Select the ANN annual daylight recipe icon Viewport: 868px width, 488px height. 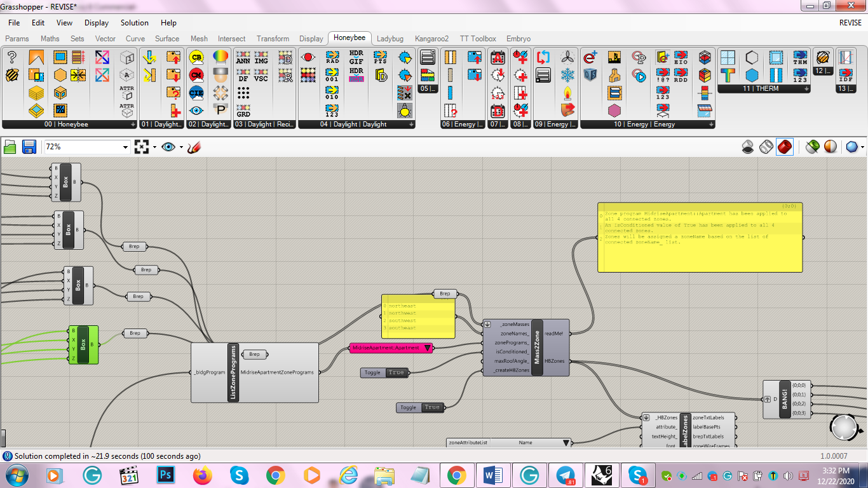(x=243, y=57)
